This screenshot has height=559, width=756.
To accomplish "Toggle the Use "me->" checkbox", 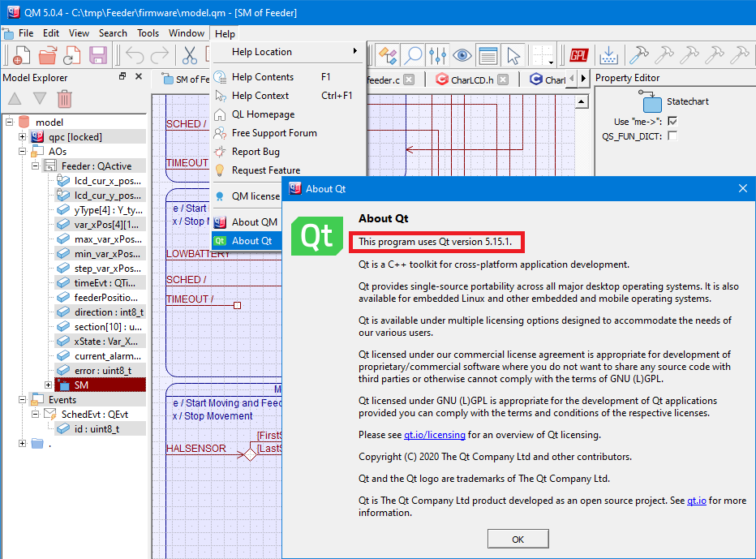I will click(672, 121).
